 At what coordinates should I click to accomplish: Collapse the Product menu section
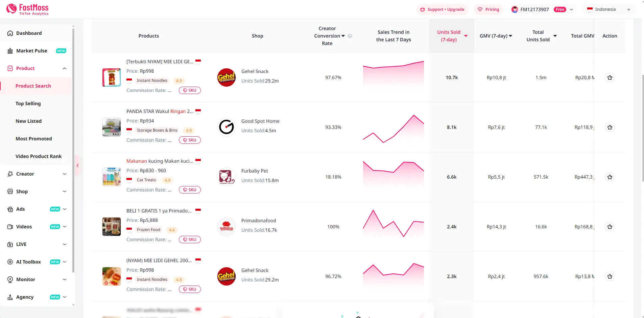coord(65,68)
